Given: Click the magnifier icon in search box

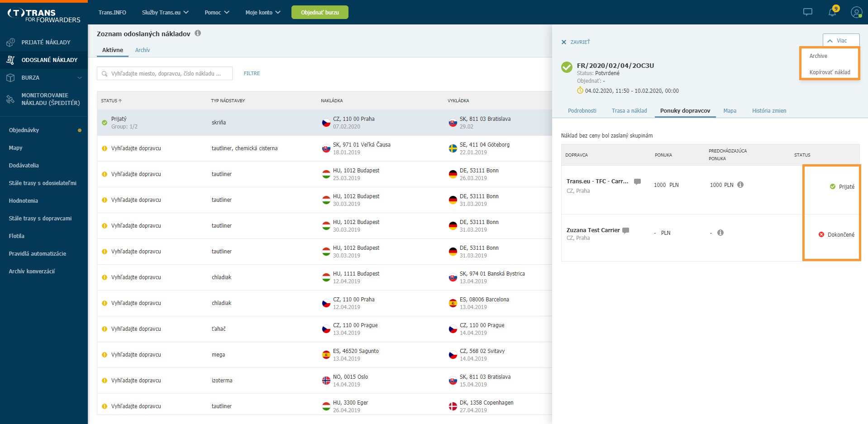Looking at the screenshot, I should (x=105, y=74).
